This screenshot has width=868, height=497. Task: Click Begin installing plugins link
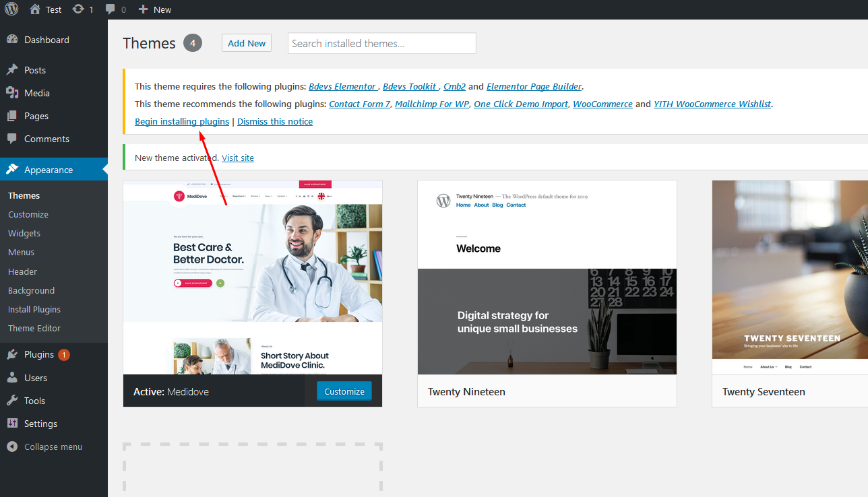182,122
